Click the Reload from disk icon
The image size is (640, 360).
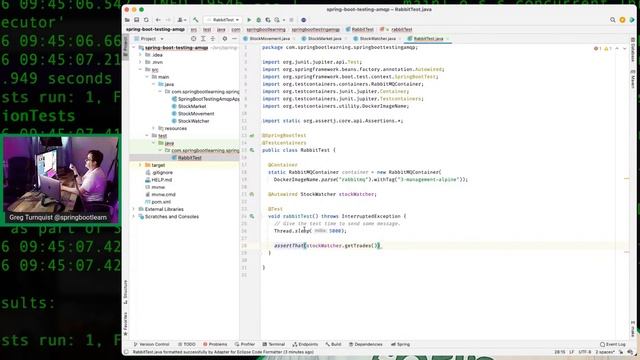click(146, 20)
